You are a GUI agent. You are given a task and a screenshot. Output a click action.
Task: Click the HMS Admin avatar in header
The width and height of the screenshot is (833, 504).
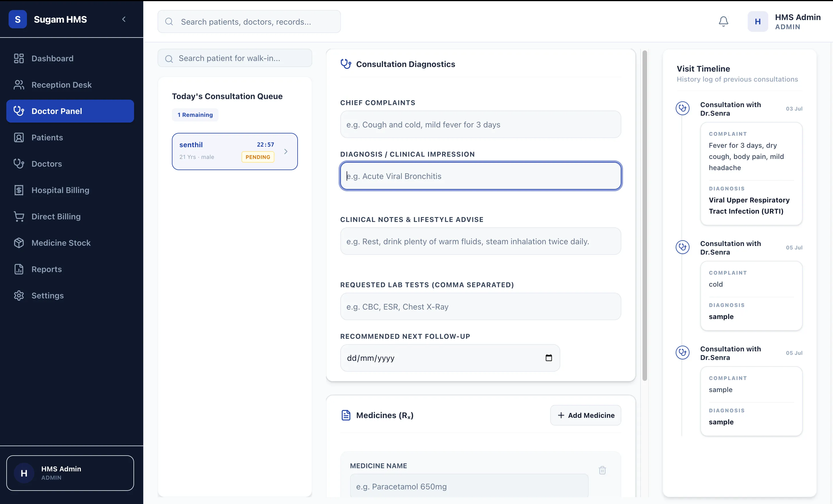(758, 22)
